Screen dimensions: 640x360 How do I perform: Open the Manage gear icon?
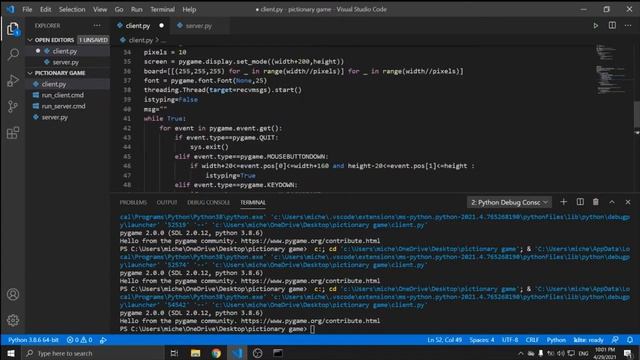[x=13, y=320]
